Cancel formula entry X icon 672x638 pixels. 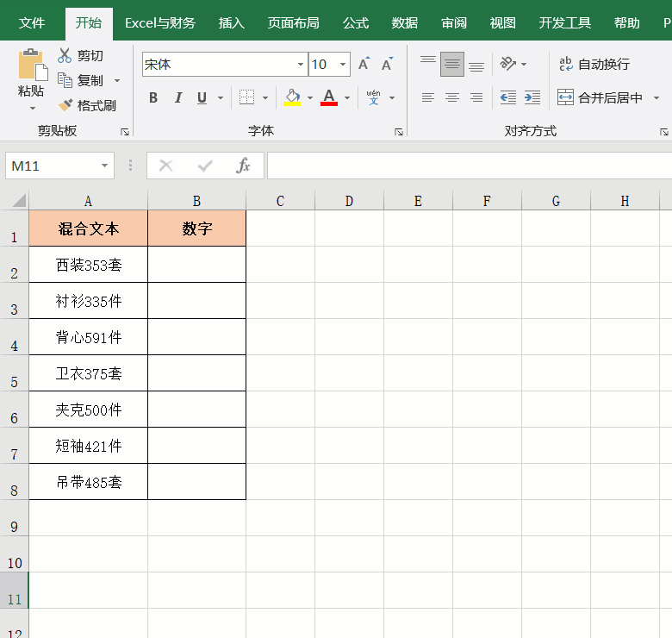166,166
